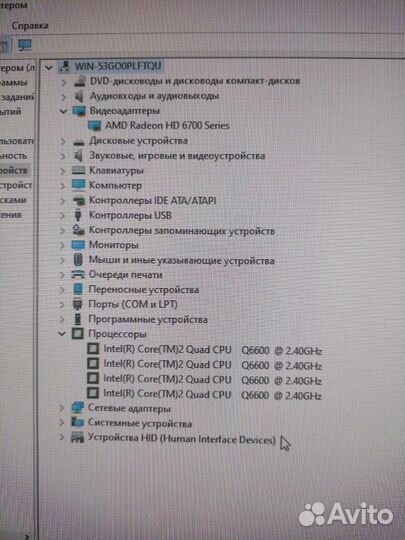Expand the Сетевые адаптеры category
The height and width of the screenshot is (540, 405).
coord(62,408)
